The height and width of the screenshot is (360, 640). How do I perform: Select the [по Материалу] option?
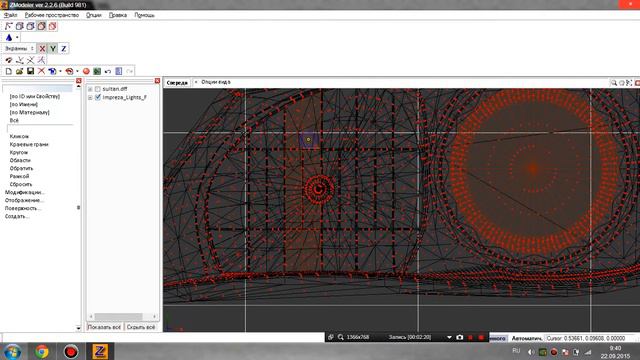click(29, 112)
